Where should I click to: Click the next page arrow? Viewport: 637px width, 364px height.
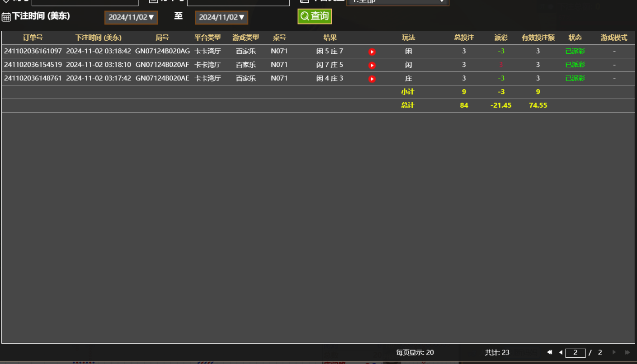click(614, 352)
